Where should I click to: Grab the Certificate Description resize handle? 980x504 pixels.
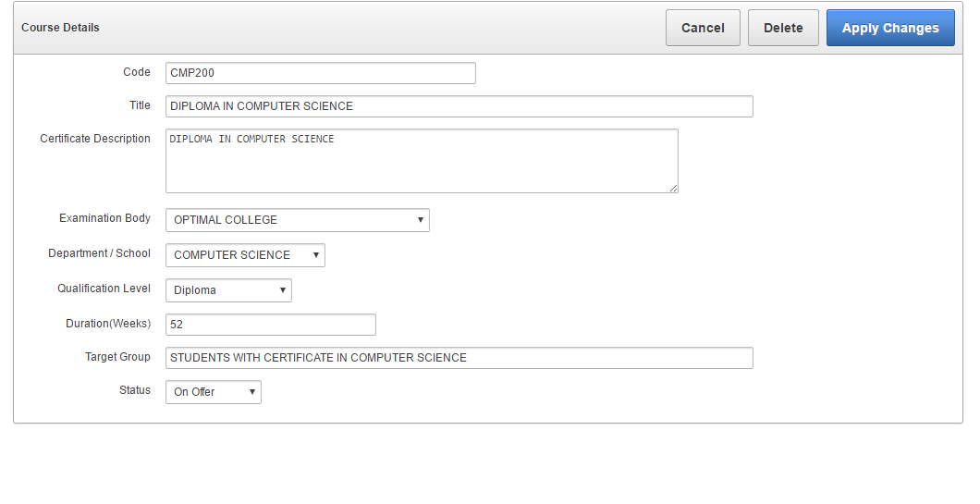click(x=673, y=188)
